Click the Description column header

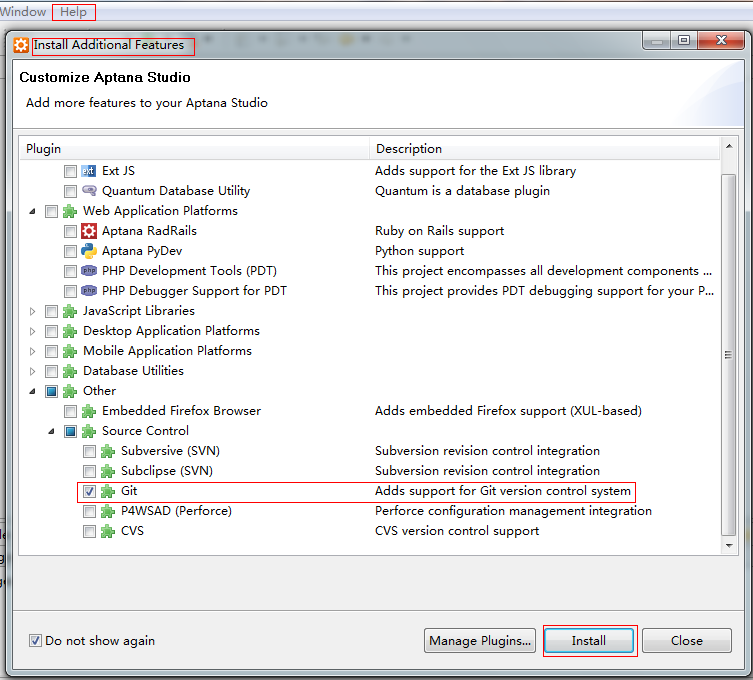545,149
